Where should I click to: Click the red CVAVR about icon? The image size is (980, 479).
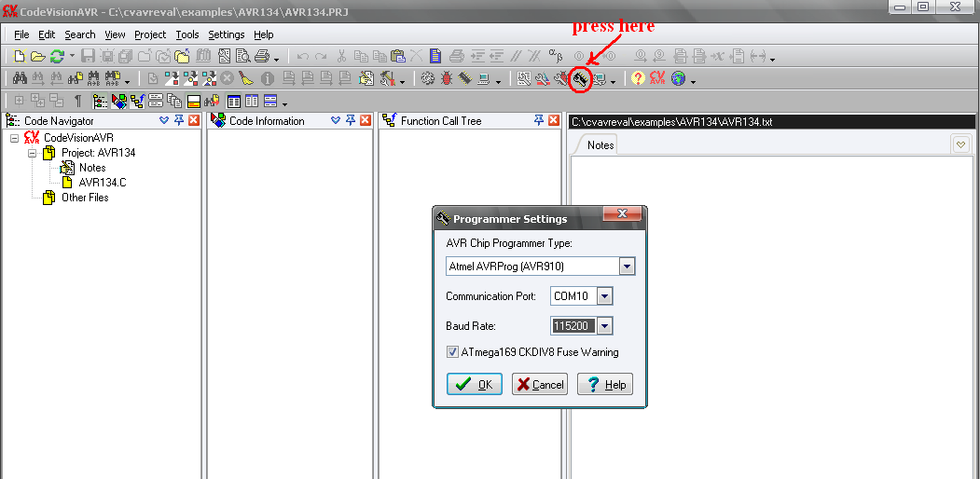pyautogui.click(x=656, y=78)
